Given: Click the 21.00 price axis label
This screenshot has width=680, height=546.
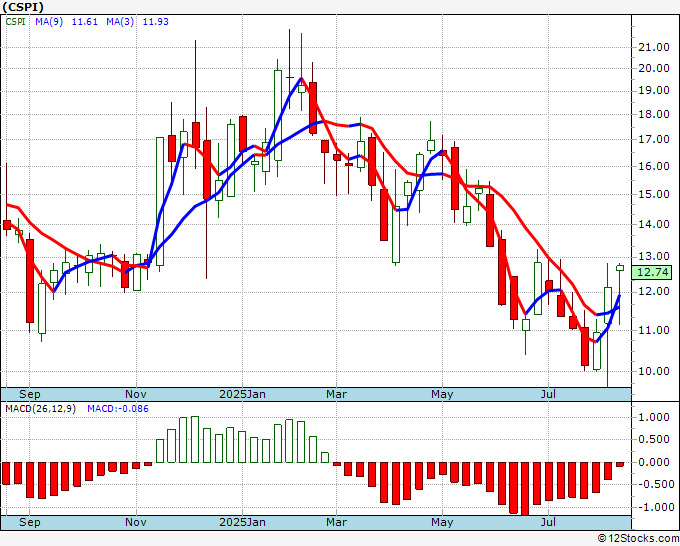Looking at the screenshot, I should (x=654, y=47).
